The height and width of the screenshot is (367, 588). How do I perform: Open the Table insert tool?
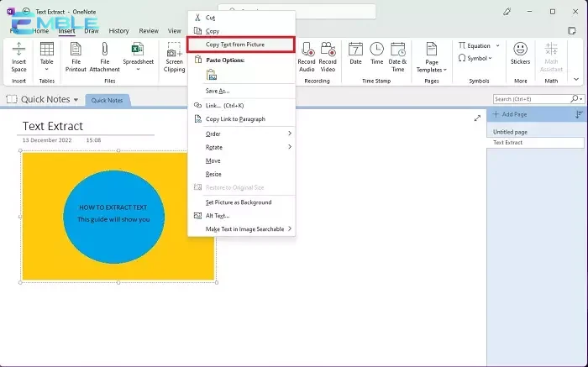click(47, 56)
